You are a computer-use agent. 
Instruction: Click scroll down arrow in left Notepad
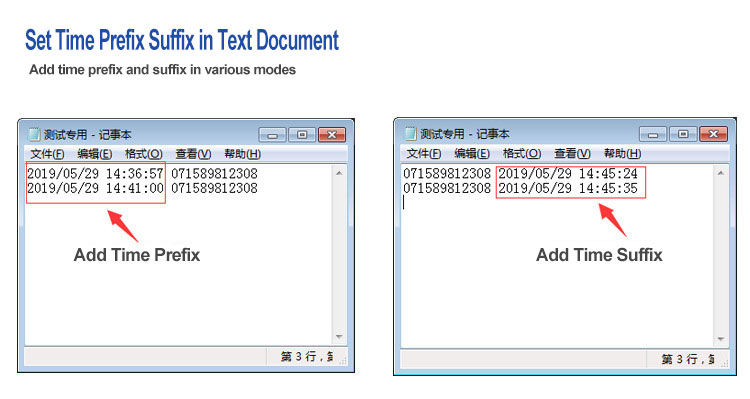(339, 337)
